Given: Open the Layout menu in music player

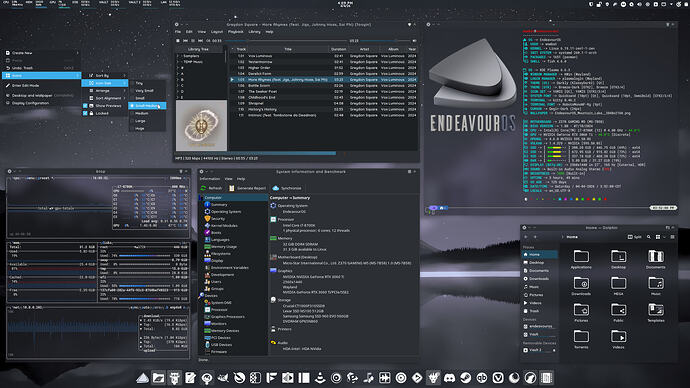Looking at the screenshot, I should [x=217, y=32].
